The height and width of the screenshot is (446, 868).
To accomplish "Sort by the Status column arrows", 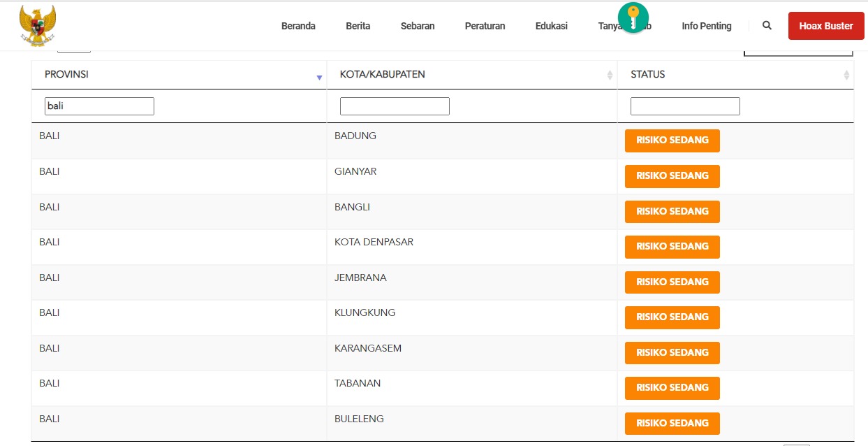I will coord(846,75).
